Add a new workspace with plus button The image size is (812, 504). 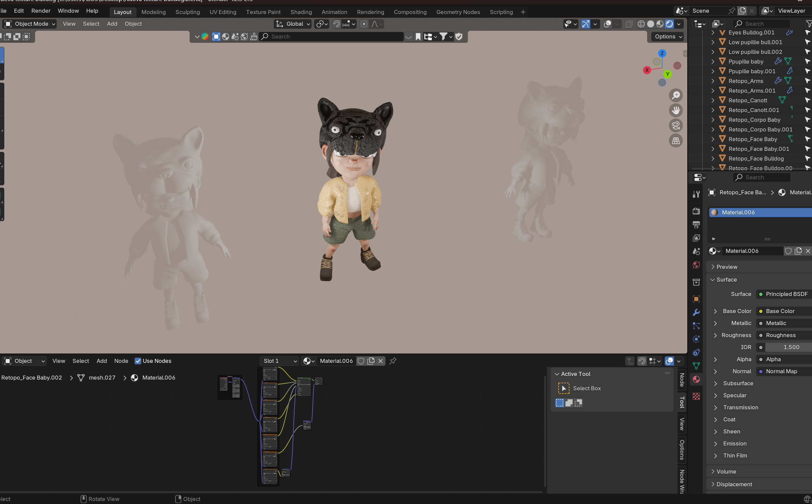(523, 12)
